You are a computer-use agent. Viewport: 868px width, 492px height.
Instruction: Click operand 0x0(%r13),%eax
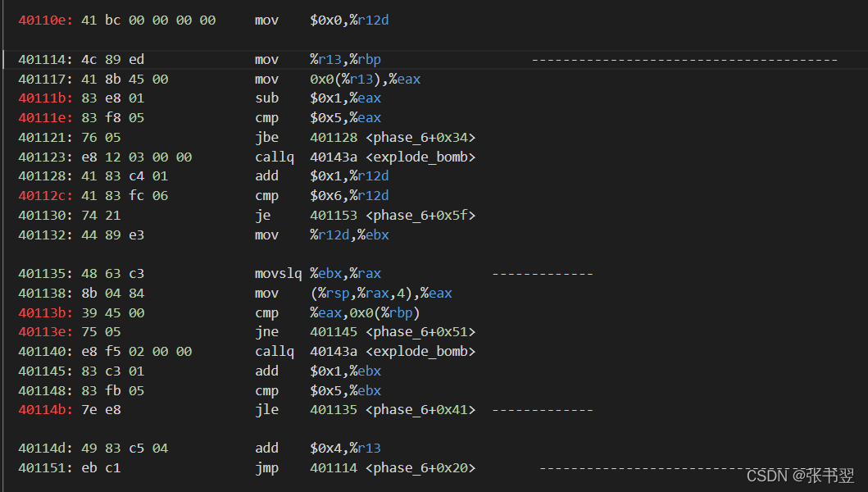coord(366,80)
